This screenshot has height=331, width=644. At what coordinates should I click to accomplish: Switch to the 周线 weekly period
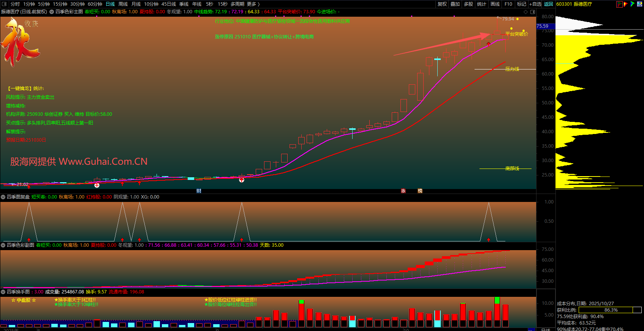click(123, 4)
